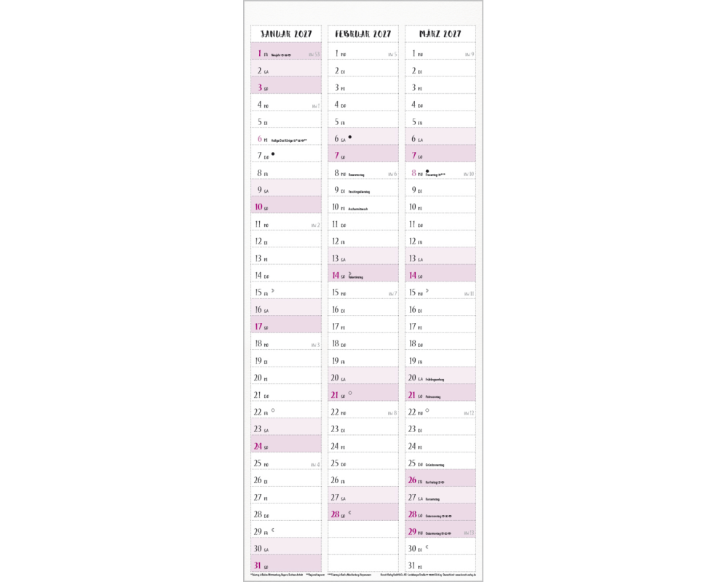Select the Karfreitag entry on March 26
Image resolution: width=728 pixels, height=582 pixels.
tap(440, 480)
